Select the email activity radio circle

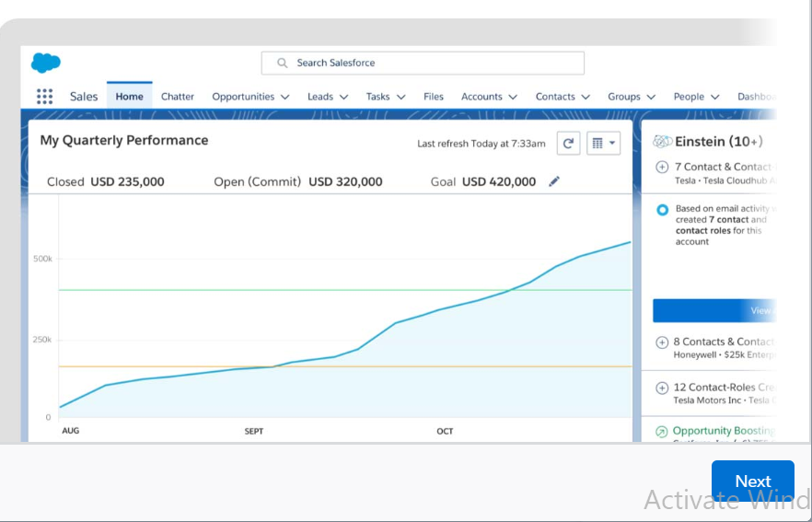coord(662,210)
